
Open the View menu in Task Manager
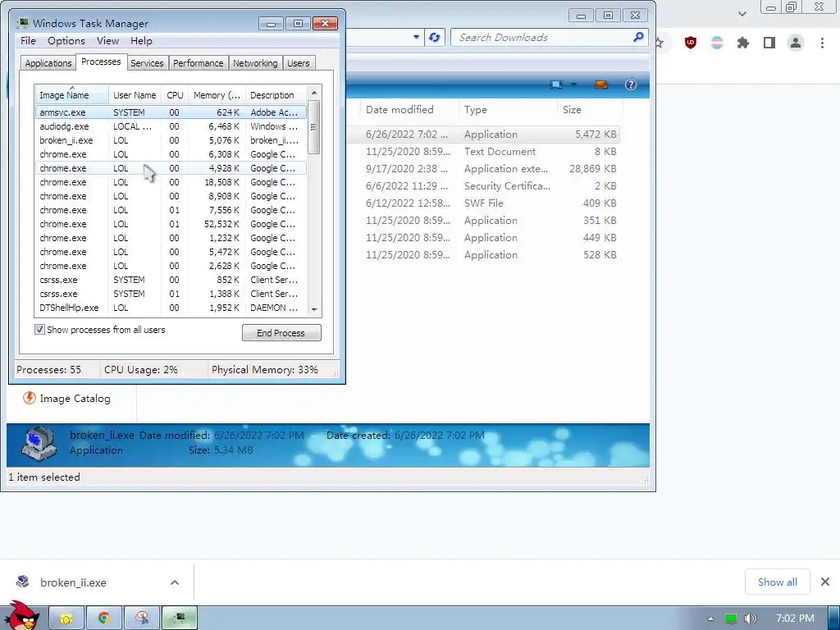click(x=107, y=41)
